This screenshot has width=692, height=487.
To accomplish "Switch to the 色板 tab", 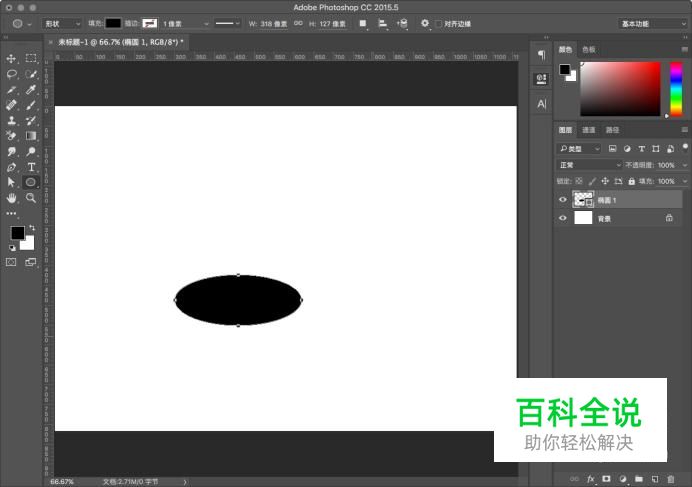I will (589, 49).
